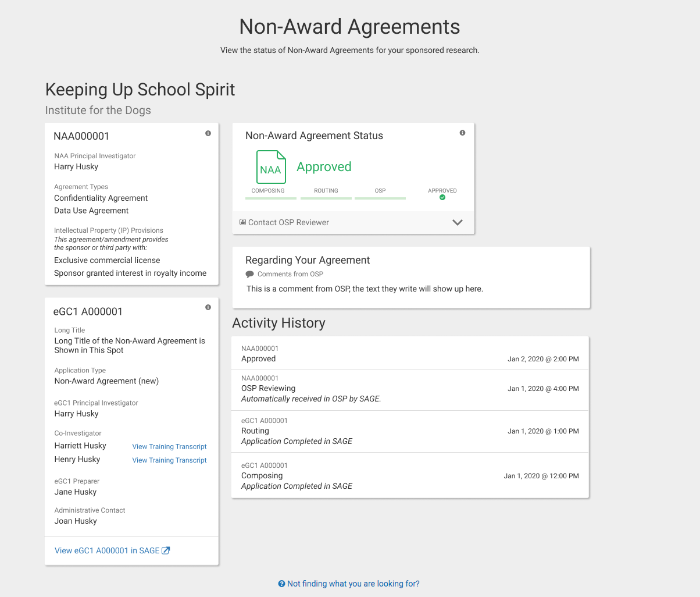This screenshot has width=700, height=597.
Task: Click the ROUTING progress step
Action: 326,194
